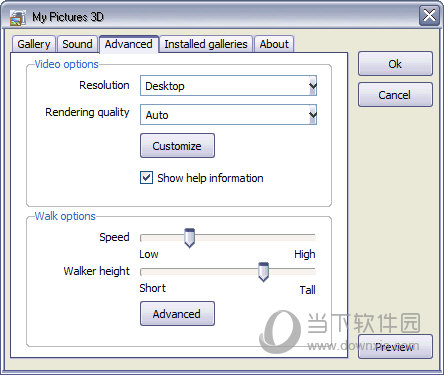The height and width of the screenshot is (375, 444).
Task: Expand the Resolution dropdown arrow
Action: click(313, 86)
